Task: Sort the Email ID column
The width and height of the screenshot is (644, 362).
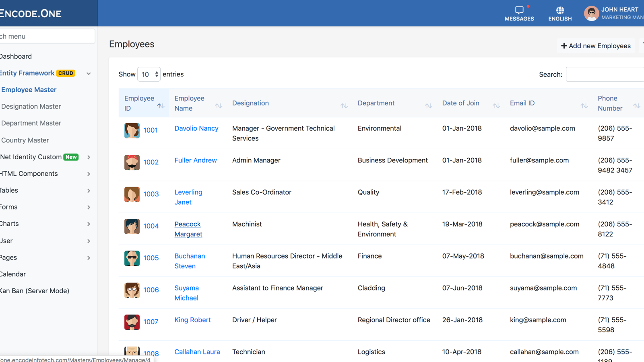Action: pyautogui.click(x=584, y=106)
